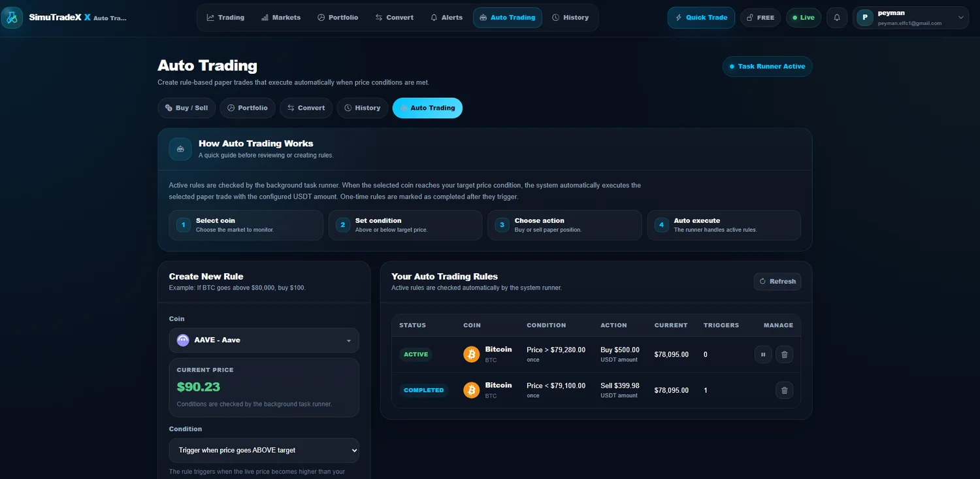This screenshot has height=479, width=980.
Task: Delete the active Bitcoin rule
Action: pyautogui.click(x=785, y=355)
